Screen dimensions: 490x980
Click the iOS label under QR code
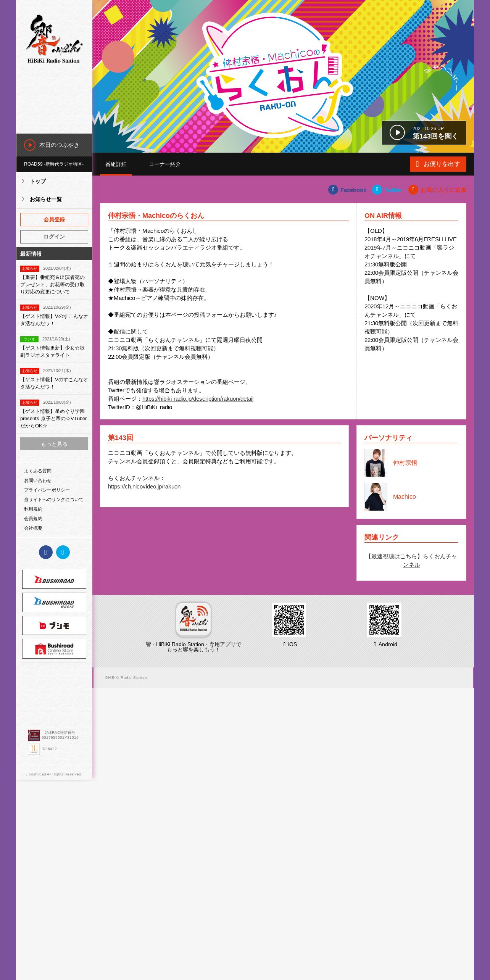(292, 644)
